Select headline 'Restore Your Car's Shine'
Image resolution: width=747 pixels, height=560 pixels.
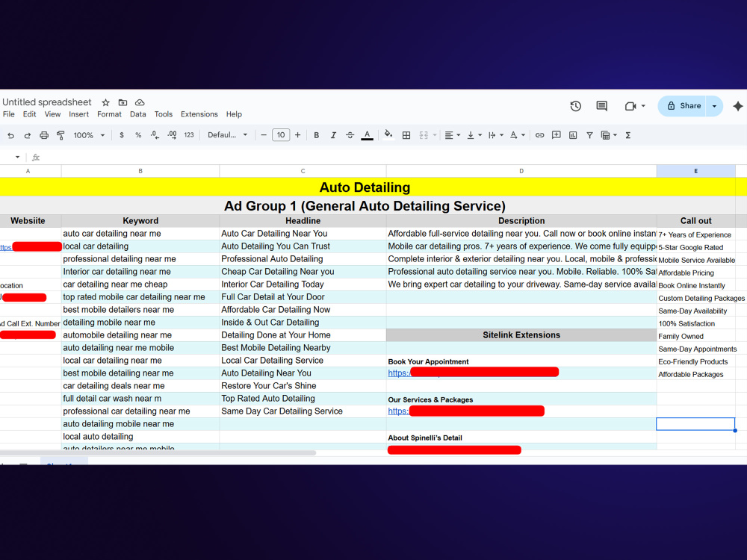tap(303, 386)
